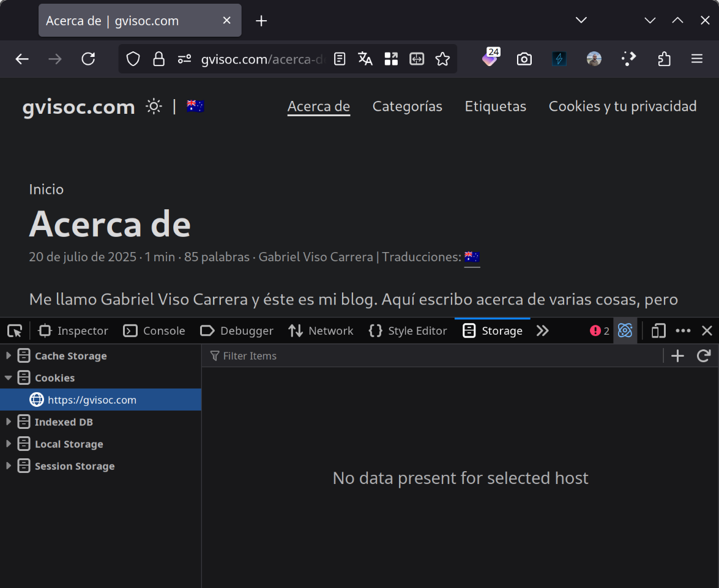The image size is (719, 588).
Task: Show more devtools tabs chevron
Action: pos(542,330)
